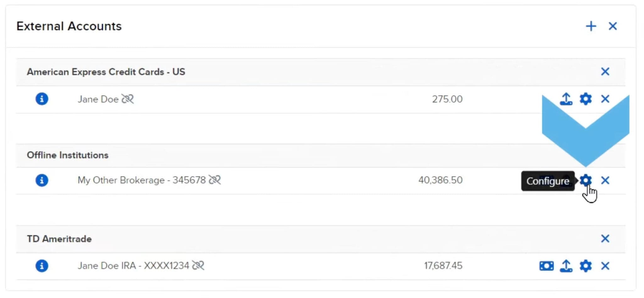Click the upload icon for Jane Doe account
The height and width of the screenshot is (298, 644).
(567, 99)
